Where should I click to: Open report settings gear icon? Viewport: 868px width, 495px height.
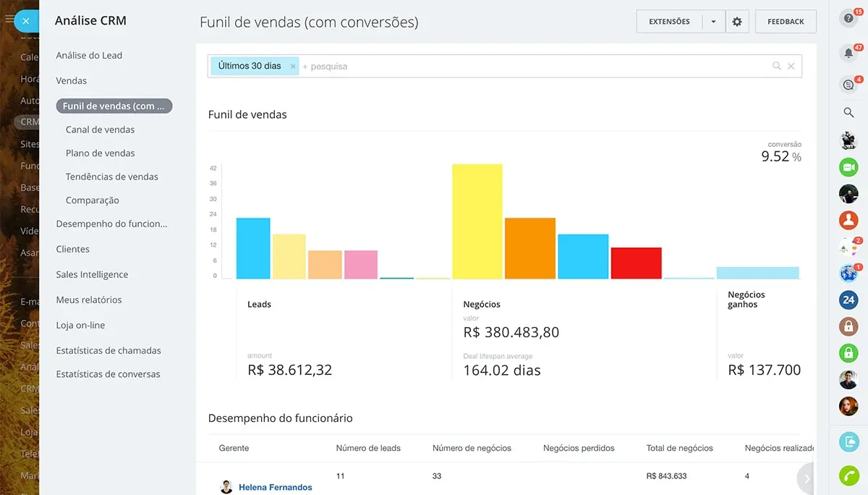point(737,22)
